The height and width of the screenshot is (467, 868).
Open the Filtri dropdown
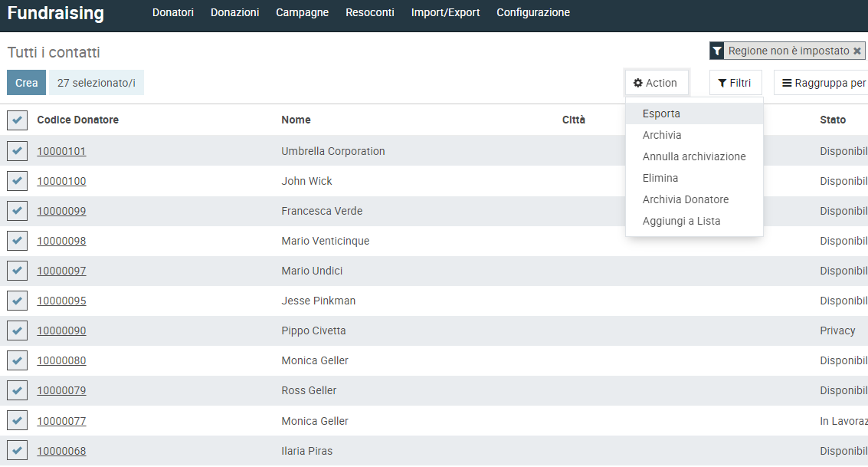735,83
